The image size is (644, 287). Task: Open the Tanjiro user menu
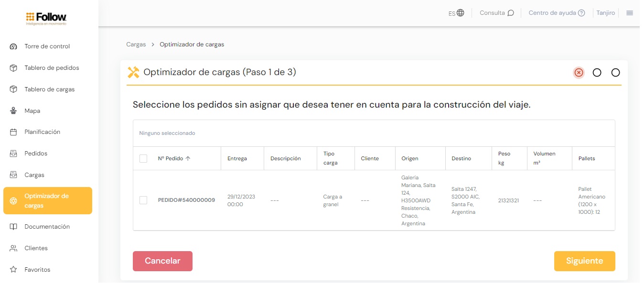pyautogui.click(x=605, y=13)
